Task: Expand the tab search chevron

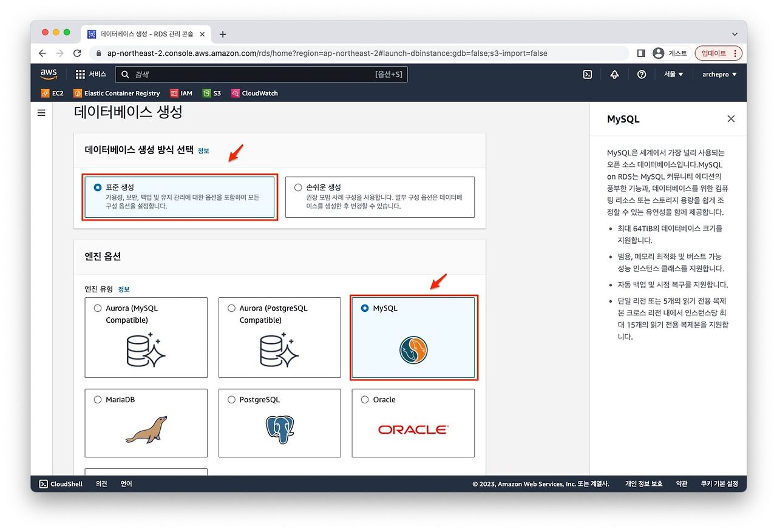Action: (x=735, y=34)
